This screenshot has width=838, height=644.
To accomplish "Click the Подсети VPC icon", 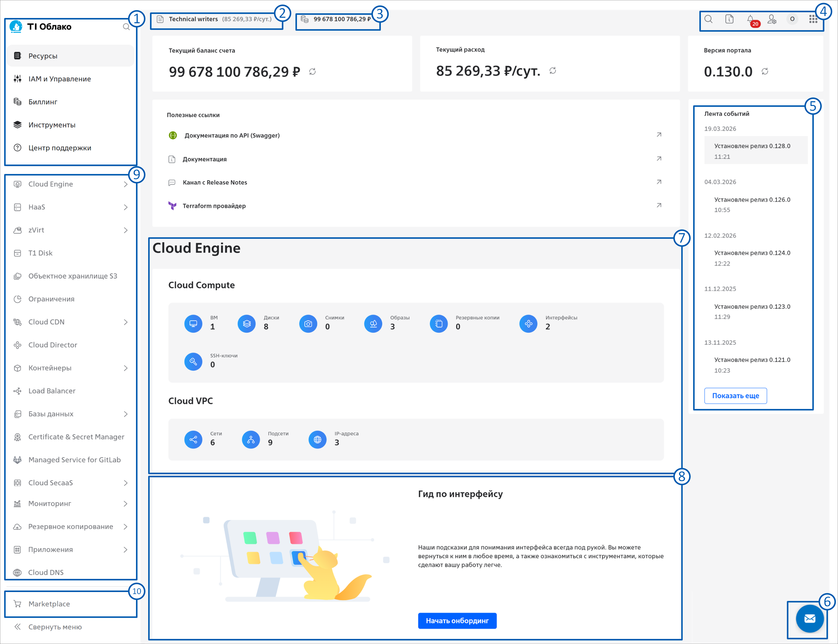I will [x=251, y=440].
